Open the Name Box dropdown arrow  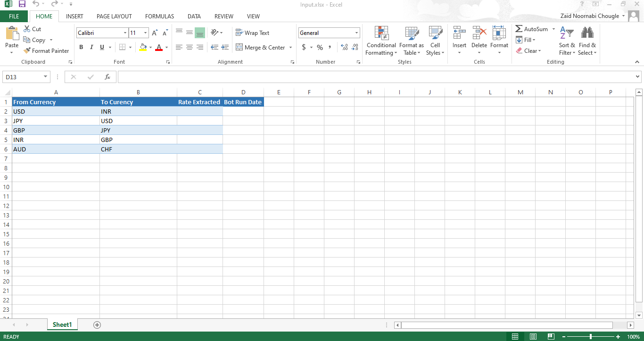[46, 77]
